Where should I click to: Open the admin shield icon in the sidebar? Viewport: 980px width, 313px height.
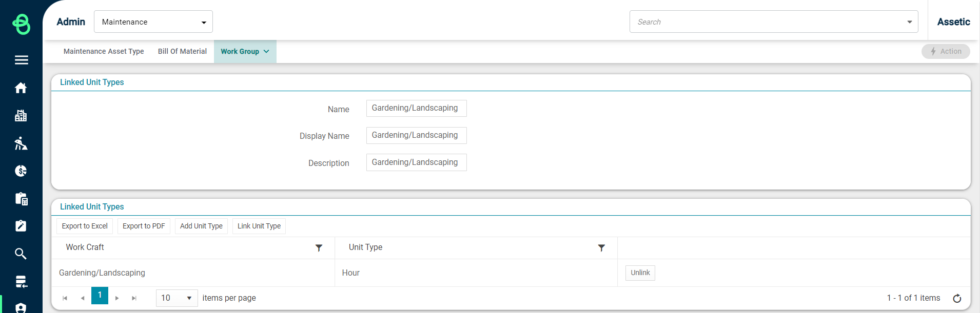21,307
